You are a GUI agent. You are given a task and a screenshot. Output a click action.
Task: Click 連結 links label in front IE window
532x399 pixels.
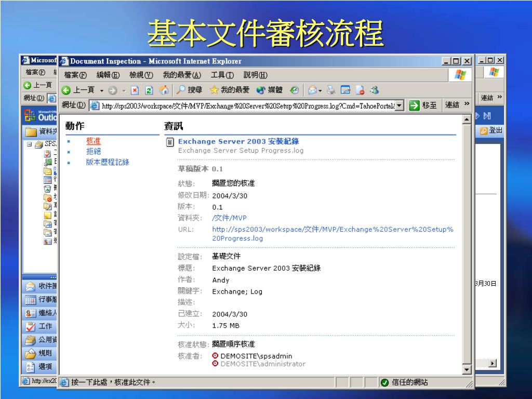(452, 105)
